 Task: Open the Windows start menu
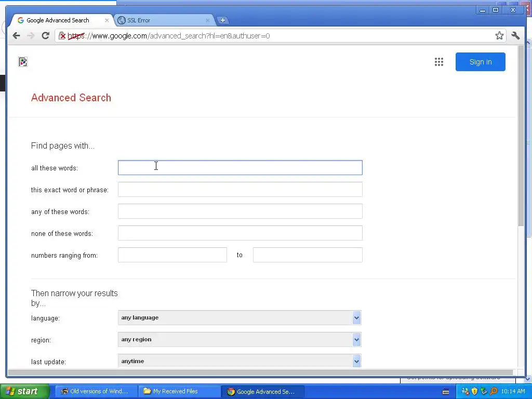[24, 392]
